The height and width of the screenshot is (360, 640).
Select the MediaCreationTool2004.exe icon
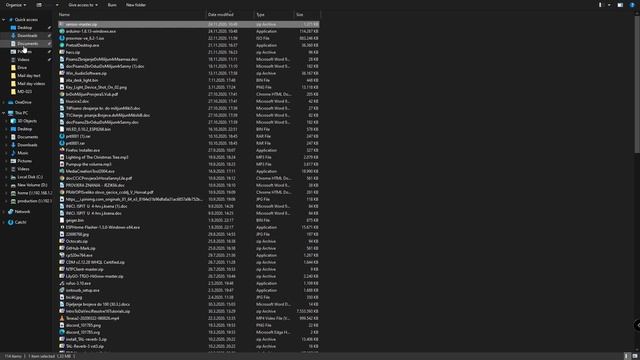point(62,171)
